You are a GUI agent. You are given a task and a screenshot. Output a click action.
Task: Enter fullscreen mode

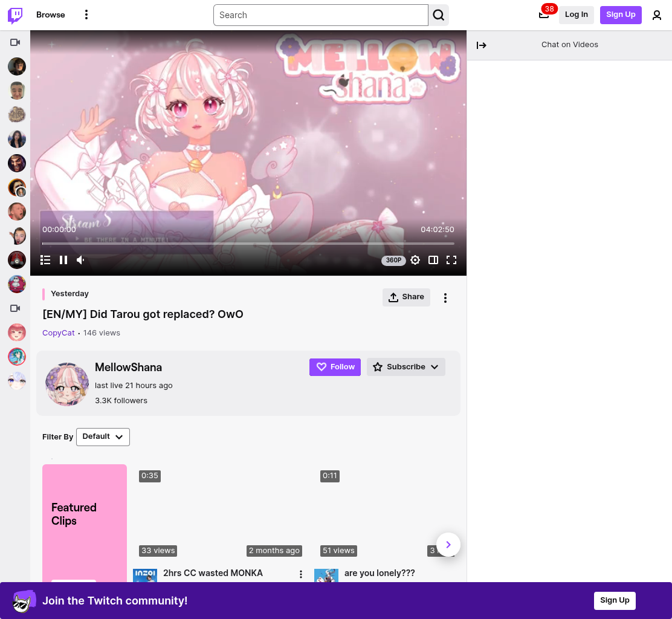pyautogui.click(x=451, y=260)
